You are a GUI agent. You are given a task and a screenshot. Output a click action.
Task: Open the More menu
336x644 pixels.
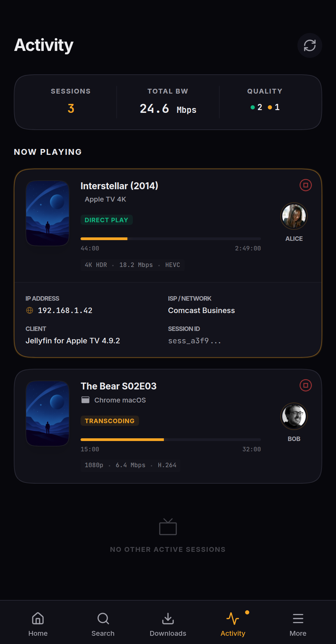click(298, 624)
